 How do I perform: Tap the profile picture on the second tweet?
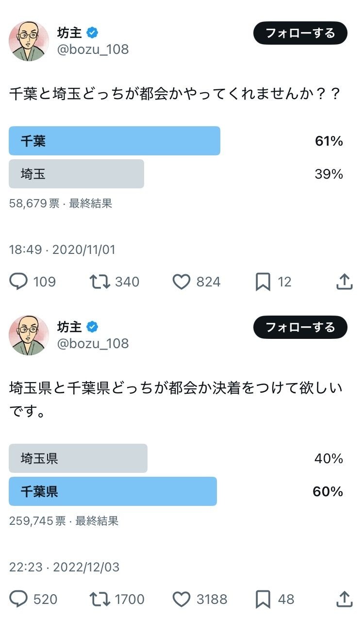(x=29, y=335)
